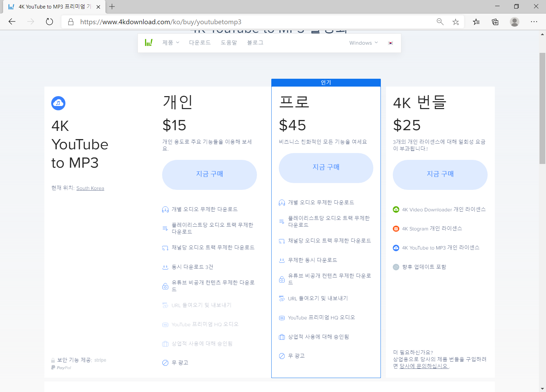Click '4K Video Downloader 개인 라이센스' text
546x392 pixels.
444,210
